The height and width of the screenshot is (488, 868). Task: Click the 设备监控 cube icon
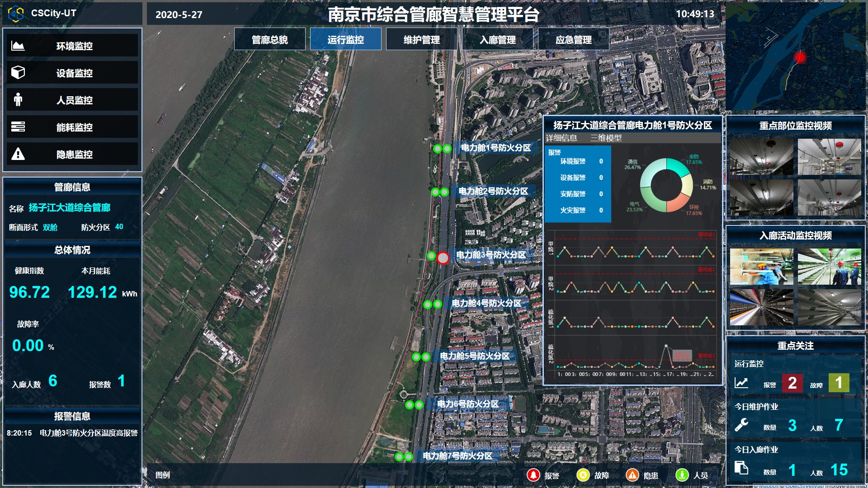point(18,73)
